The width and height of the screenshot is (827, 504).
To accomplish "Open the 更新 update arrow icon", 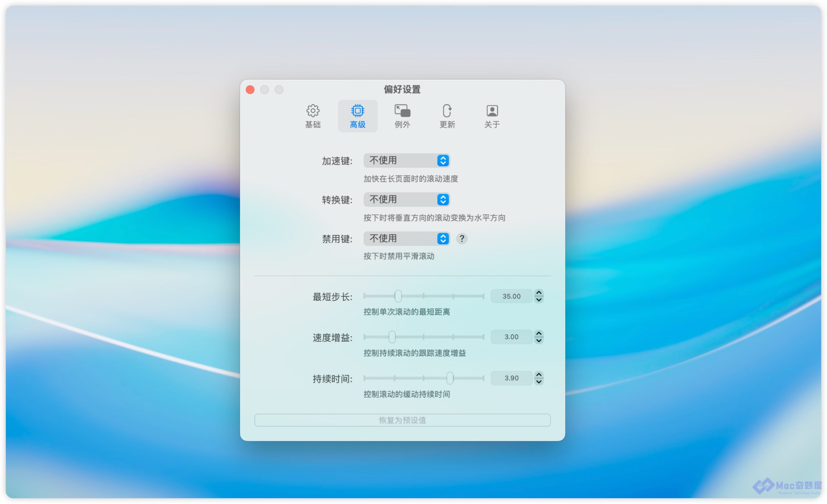I will pos(447,111).
